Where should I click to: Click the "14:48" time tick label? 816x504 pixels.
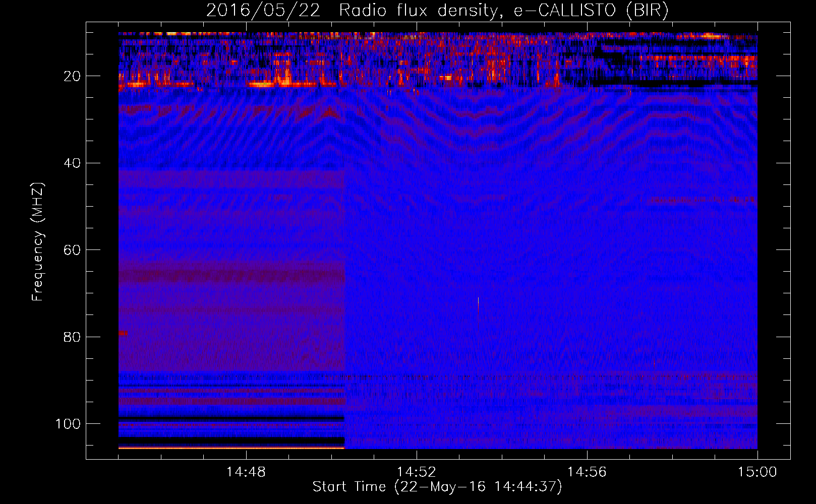point(246,472)
